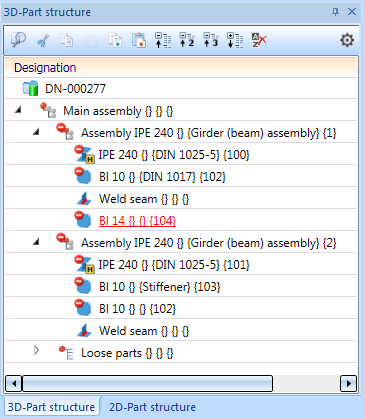Select the BI 10 Stiffener {103} item
Screen dimensions: 365x419
(x=160, y=287)
